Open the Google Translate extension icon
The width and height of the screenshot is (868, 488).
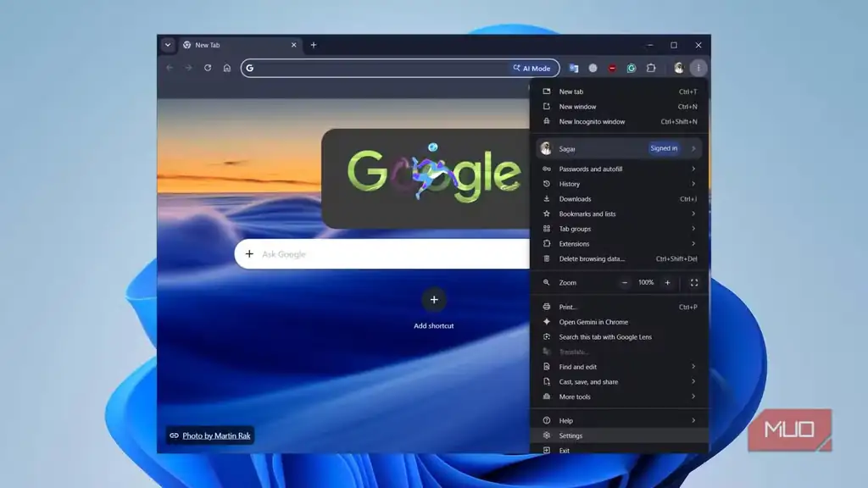pos(574,68)
